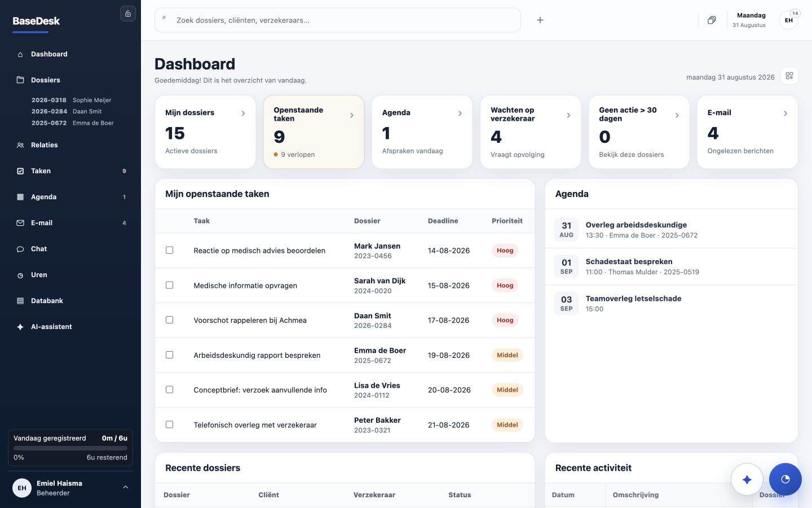812x508 pixels.
Task: Click the E-mail envelope icon in the sidebar
Action: (20, 223)
